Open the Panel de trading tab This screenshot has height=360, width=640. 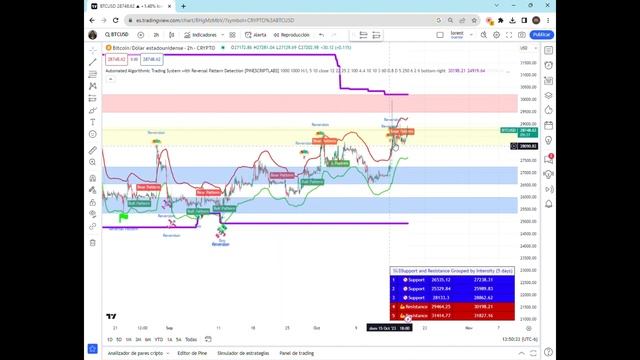297,353
